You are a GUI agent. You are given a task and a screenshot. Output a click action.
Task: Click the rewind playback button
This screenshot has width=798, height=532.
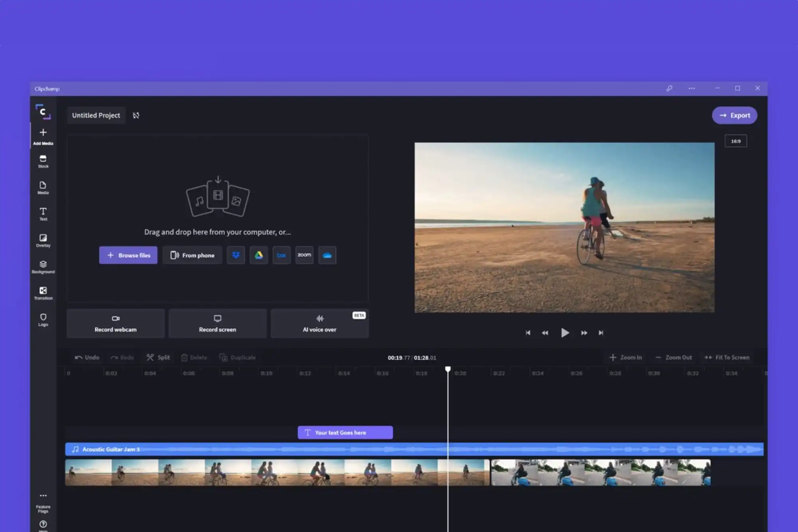(545, 333)
